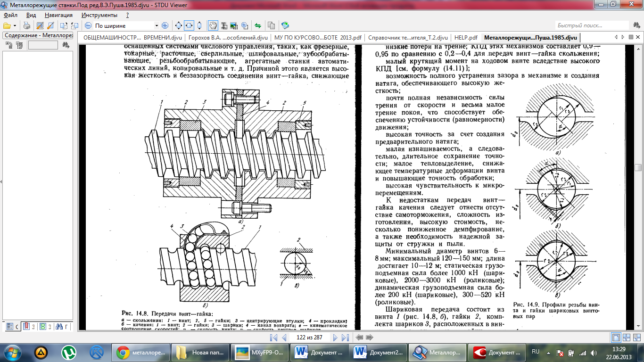Go to first page button
644x362 pixels.
click(273, 337)
